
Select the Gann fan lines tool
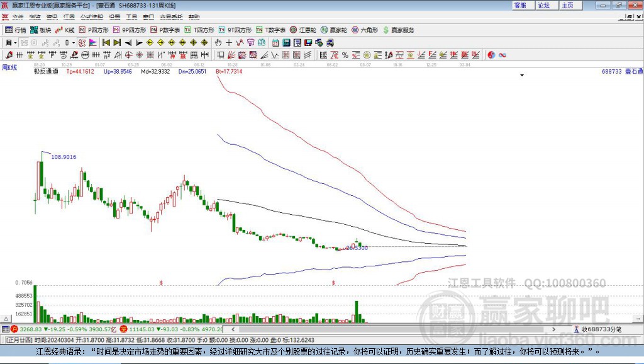(231, 55)
